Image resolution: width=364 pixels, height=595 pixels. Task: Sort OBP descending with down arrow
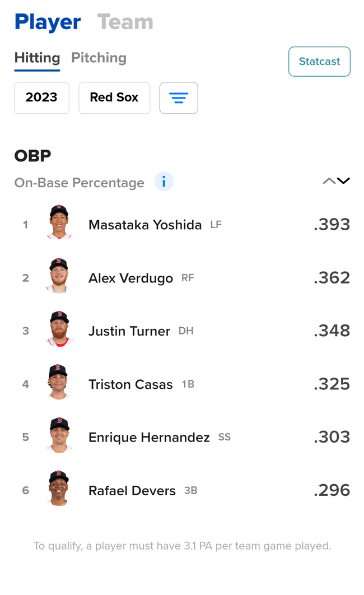343,181
